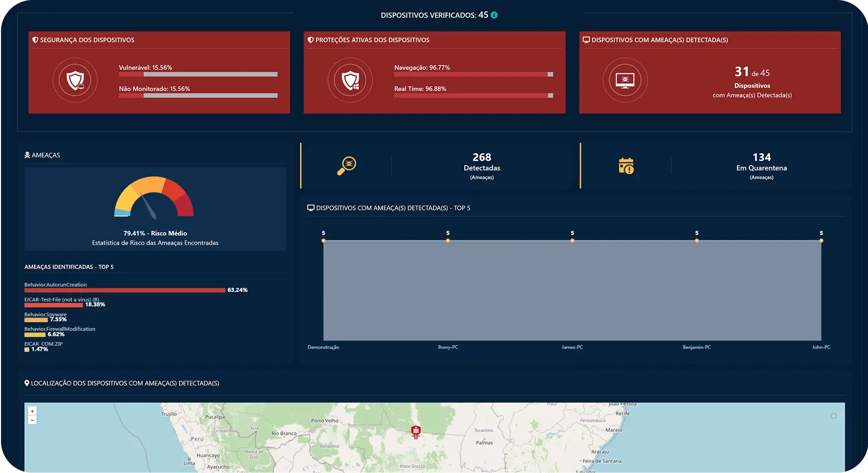Click the Real Time 96.88% progress bar
The image size is (868, 473).
[474, 96]
